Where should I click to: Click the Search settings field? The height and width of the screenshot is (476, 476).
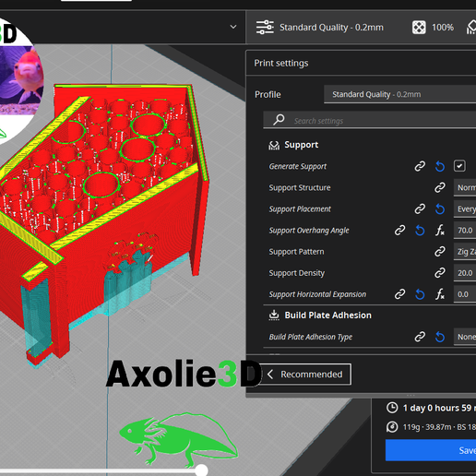coord(370,120)
